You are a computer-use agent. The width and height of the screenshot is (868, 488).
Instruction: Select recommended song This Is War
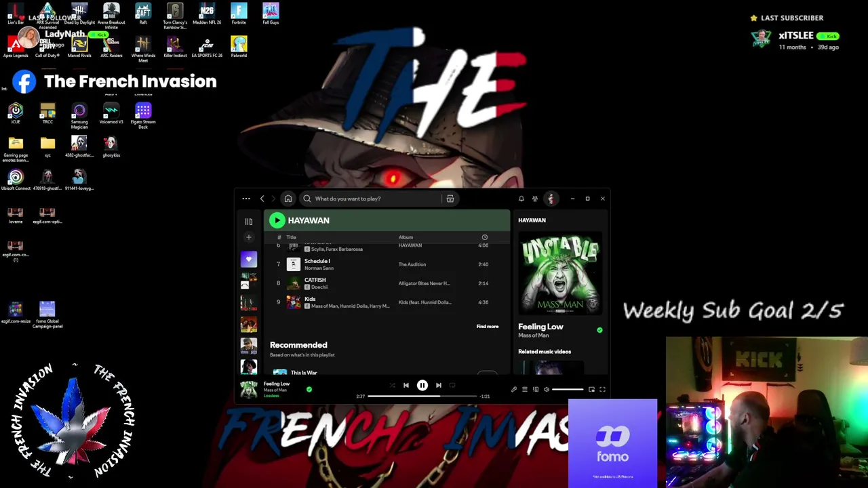[x=304, y=373]
